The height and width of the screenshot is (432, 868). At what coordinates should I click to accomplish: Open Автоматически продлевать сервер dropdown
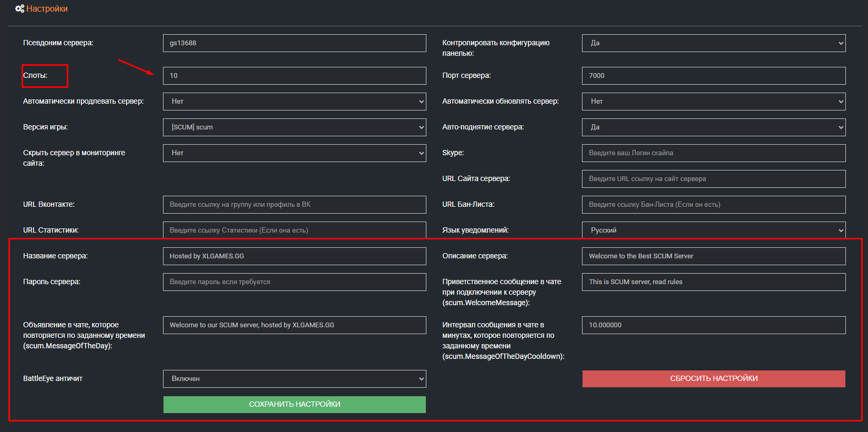coord(294,102)
